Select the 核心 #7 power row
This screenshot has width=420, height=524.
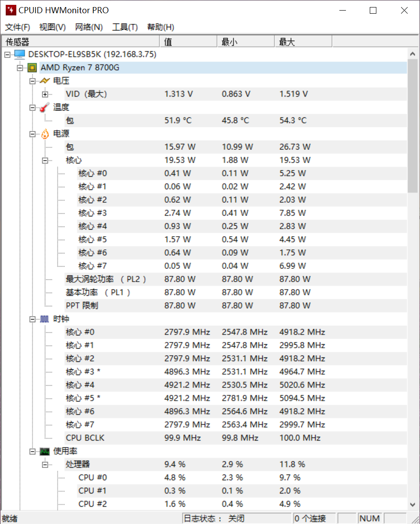coord(242,266)
